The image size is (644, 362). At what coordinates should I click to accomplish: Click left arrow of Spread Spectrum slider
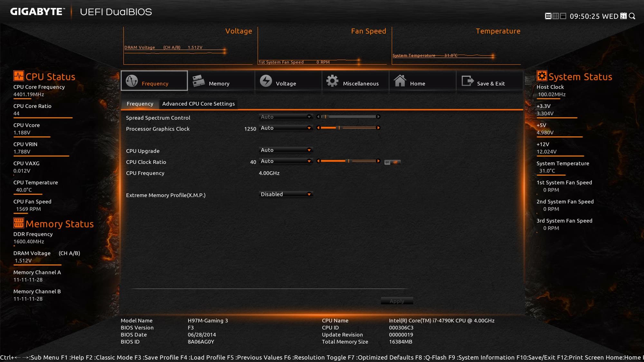pos(318,117)
